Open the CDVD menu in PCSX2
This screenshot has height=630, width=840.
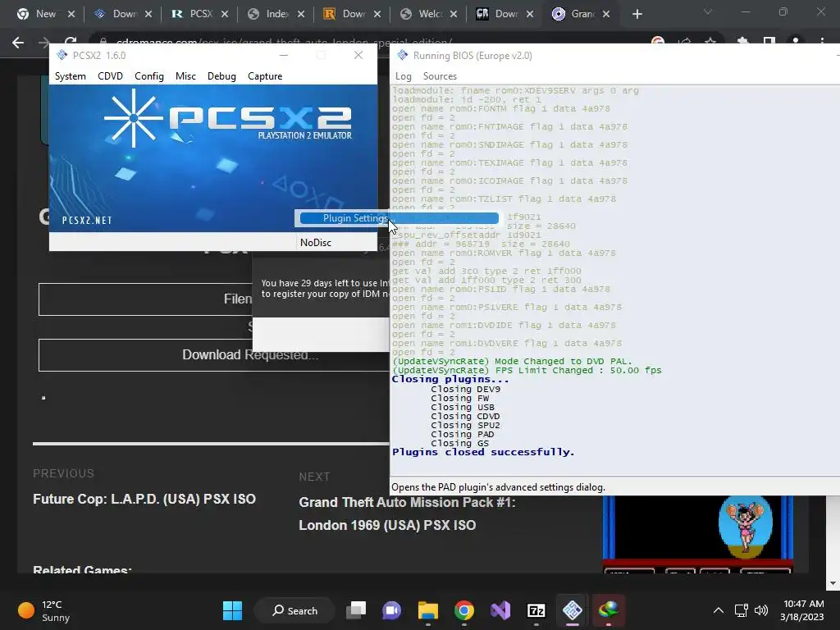111,76
